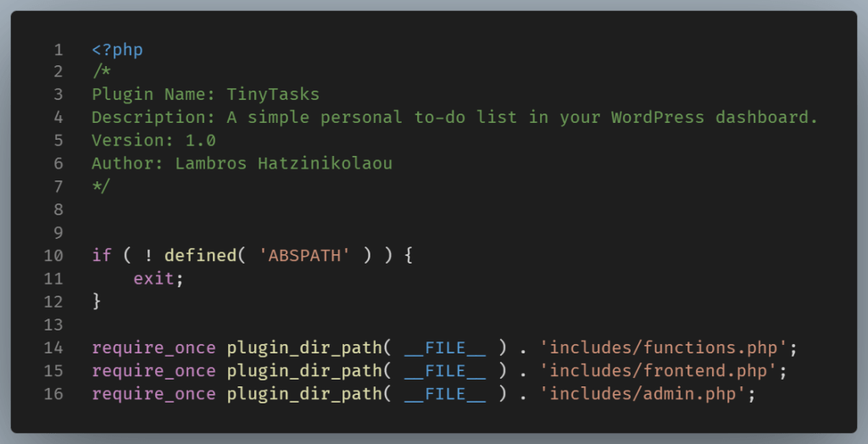Click the word 'WordPress' in the description
This screenshot has height=444, width=868.
pos(658,118)
